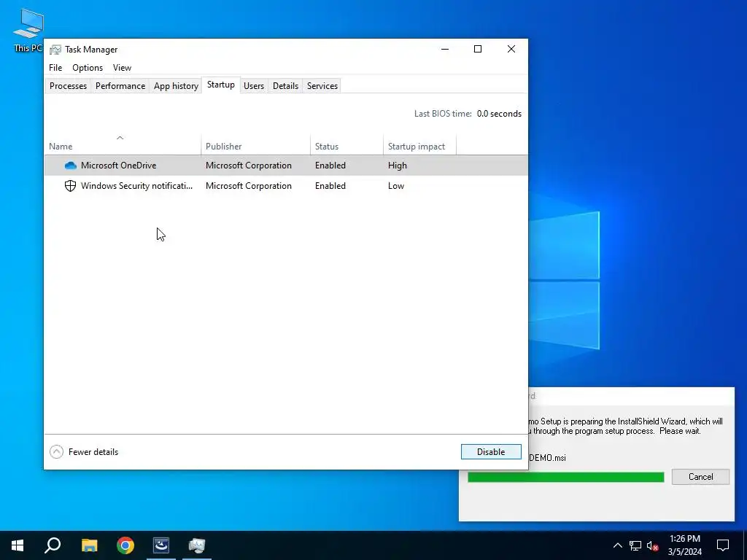The height and width of the screenshot is (560, 747).
Task: Select the Microsoft OneDrive row name
Action: pyautogui.click(x=119, y=166)
